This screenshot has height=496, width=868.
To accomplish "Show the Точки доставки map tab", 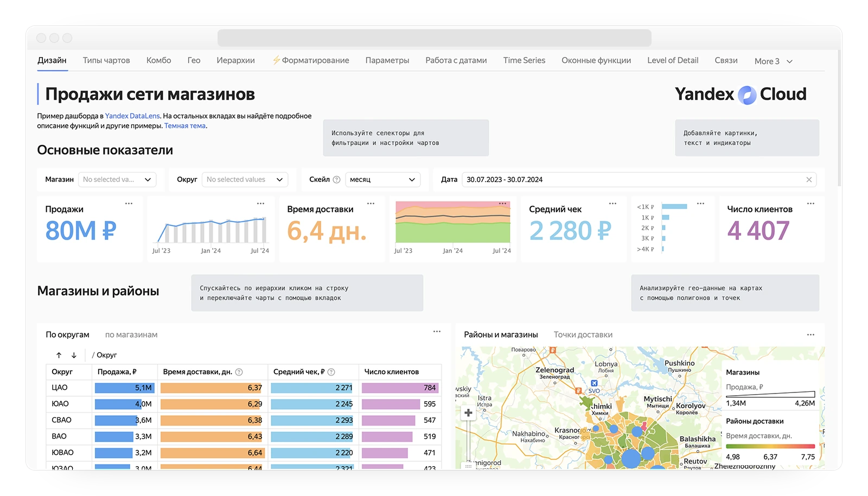I will click(583, 335).
